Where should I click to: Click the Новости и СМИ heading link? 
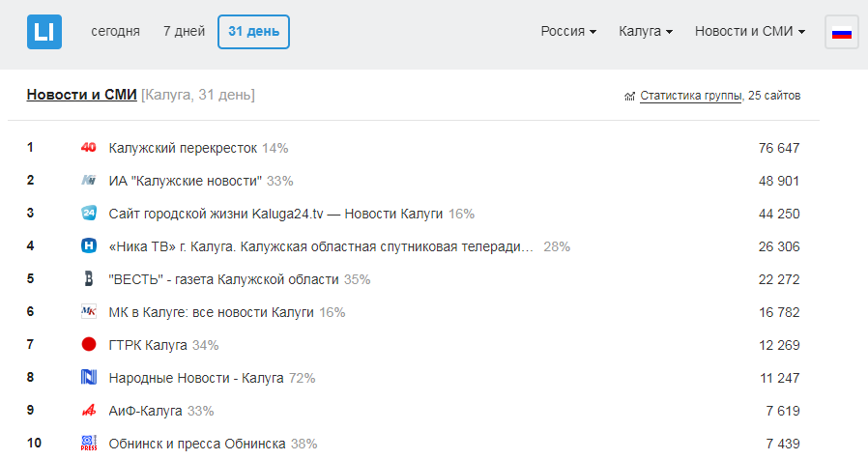click(x=81, y=95)
